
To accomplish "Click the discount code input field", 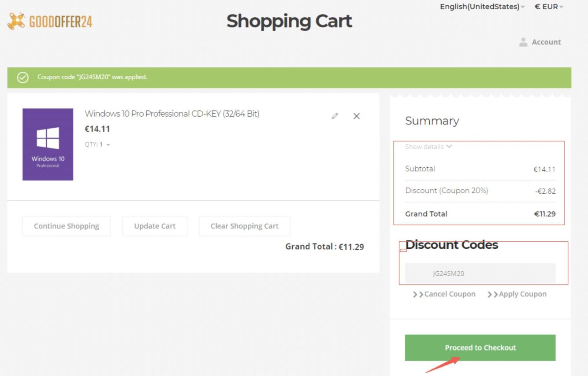I will tap(480, 273).
